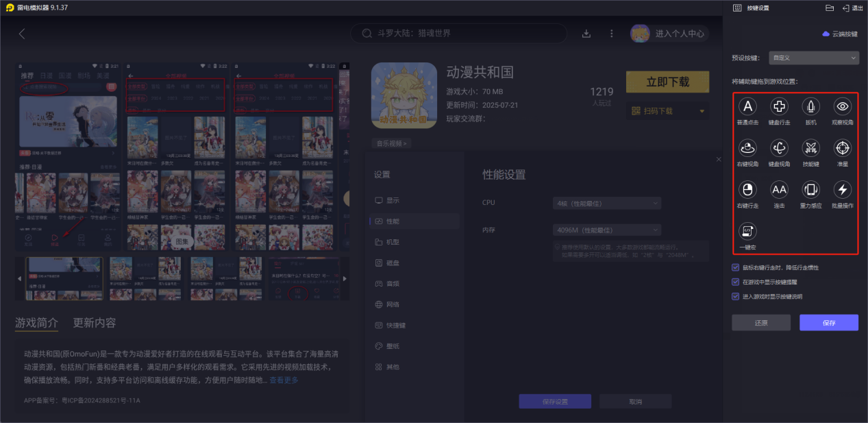The height and width of the screenshot is (423, 868).
Task: Select the 重力感应 gravity sensor icon
Action: (x=811, y=190)
